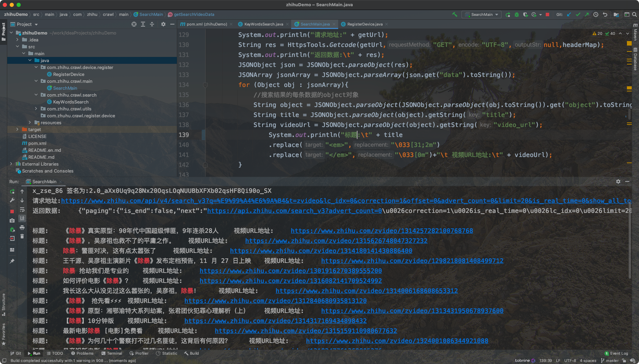Show Git history clock icon
This screenshot has height=364, width=639.
tap(596, 14)
